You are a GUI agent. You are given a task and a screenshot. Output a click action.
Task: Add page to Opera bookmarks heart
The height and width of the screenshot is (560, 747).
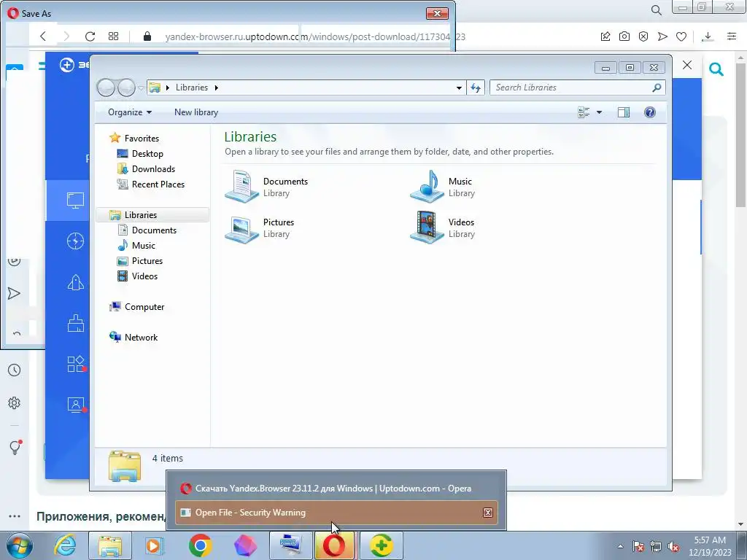[681, 36]
